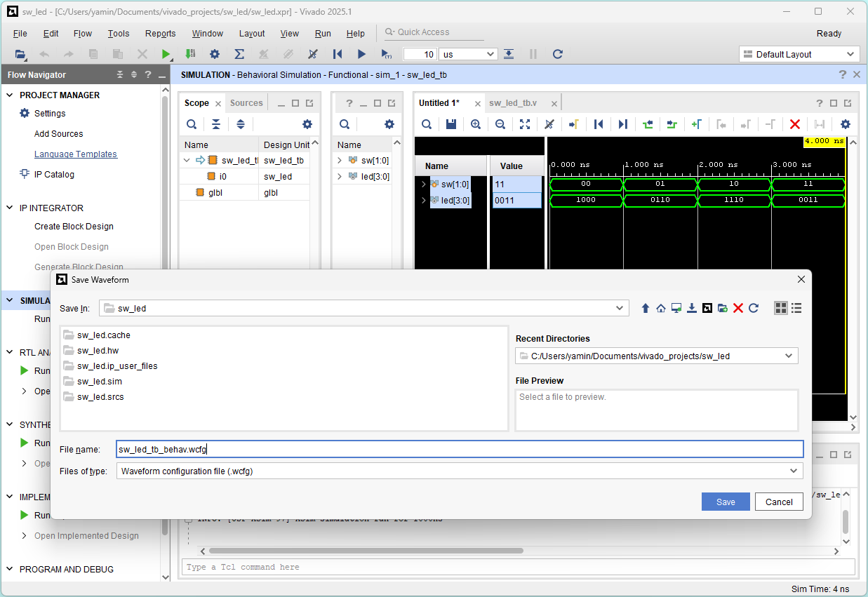Image resolution: width=868 pixels, height=597 pixels.
Task: Open the Save In directory dropdown
Action: click(619, 308)
